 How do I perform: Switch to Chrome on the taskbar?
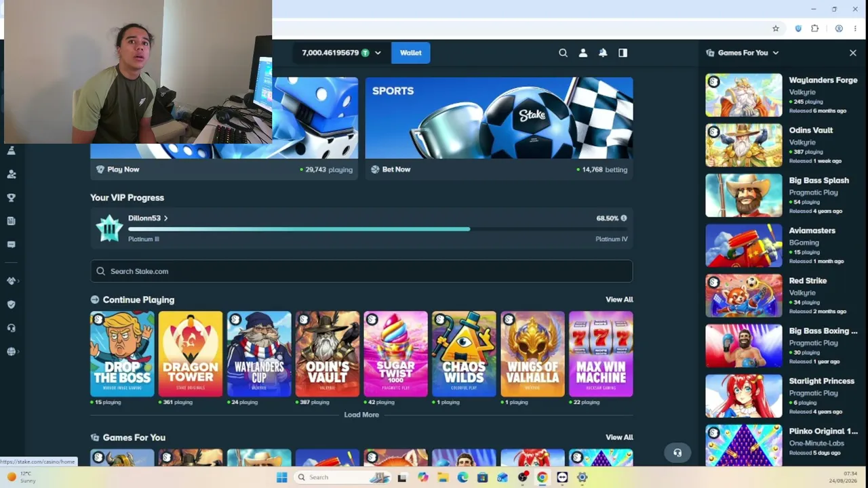click(542, 477)
